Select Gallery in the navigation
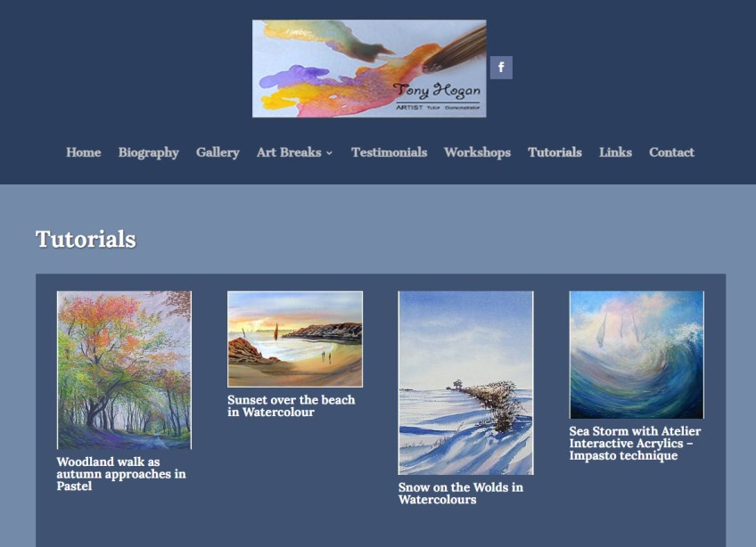Viewport: 756px width, 547px height. pyautogui.click(x=218, y=152)
